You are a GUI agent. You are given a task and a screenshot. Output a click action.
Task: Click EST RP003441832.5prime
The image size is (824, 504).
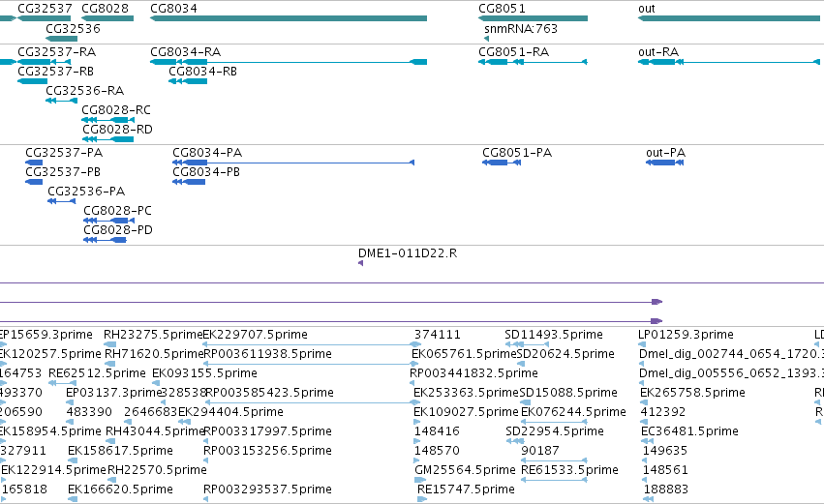473,373
